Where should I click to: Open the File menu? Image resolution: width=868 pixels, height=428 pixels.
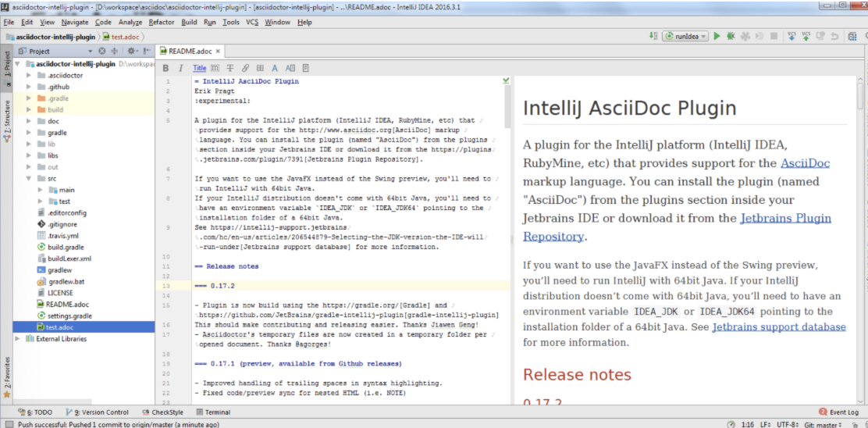click(x=9, y=22)
